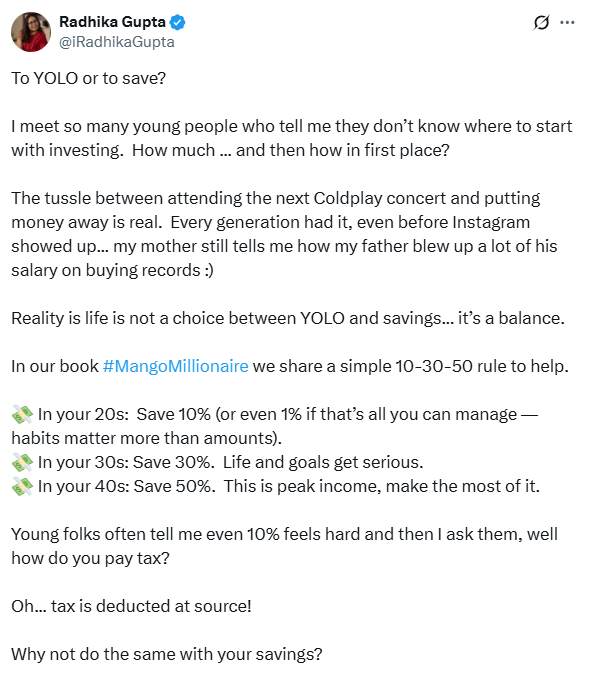The height and width of the screenshot is (675, 589).
Task: Open Radhika Gupta's profile avatar photo
Action: tap(31, 32)
